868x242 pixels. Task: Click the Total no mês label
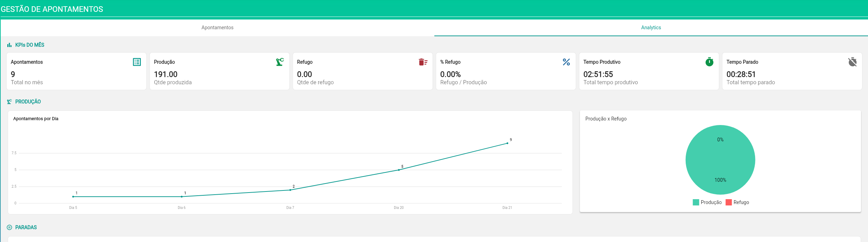click(x=27, y=83)
